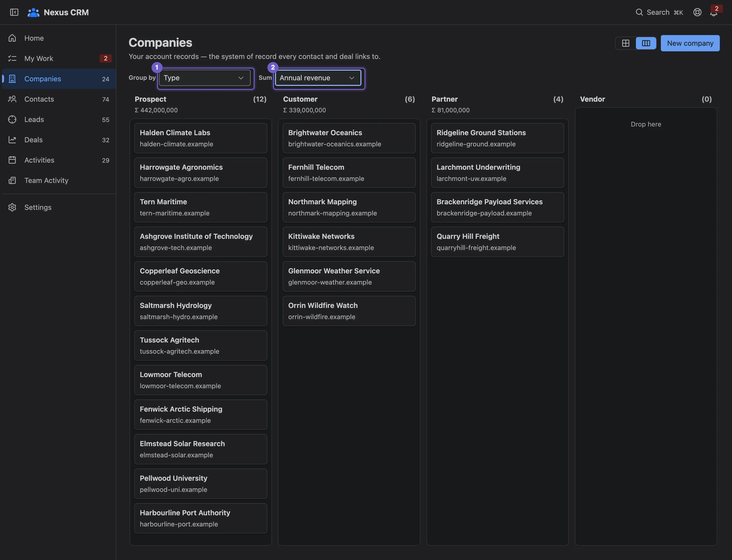This screenshot has height=560, width=732.
Task: Open the Contacts section
Action: (x=59, y=99)
